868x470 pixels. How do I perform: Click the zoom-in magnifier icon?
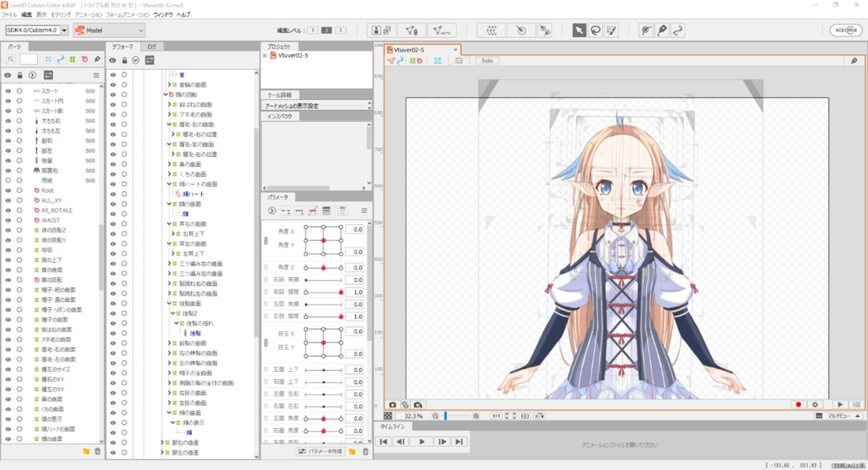tap(477, 416)
